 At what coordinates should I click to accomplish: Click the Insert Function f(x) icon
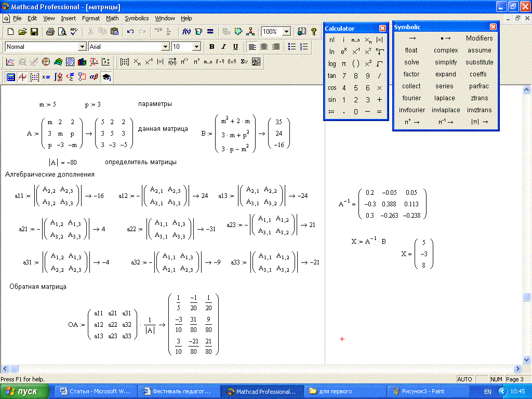(x=187, y=32)
